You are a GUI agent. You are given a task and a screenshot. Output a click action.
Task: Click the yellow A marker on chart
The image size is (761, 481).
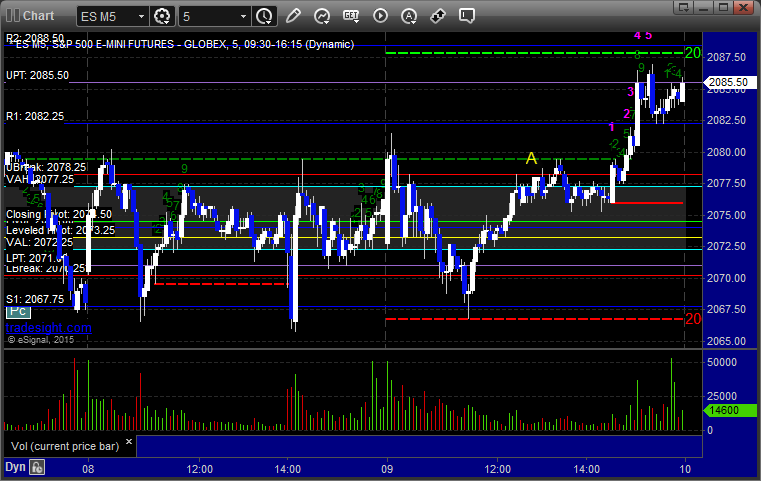(531, 158)
